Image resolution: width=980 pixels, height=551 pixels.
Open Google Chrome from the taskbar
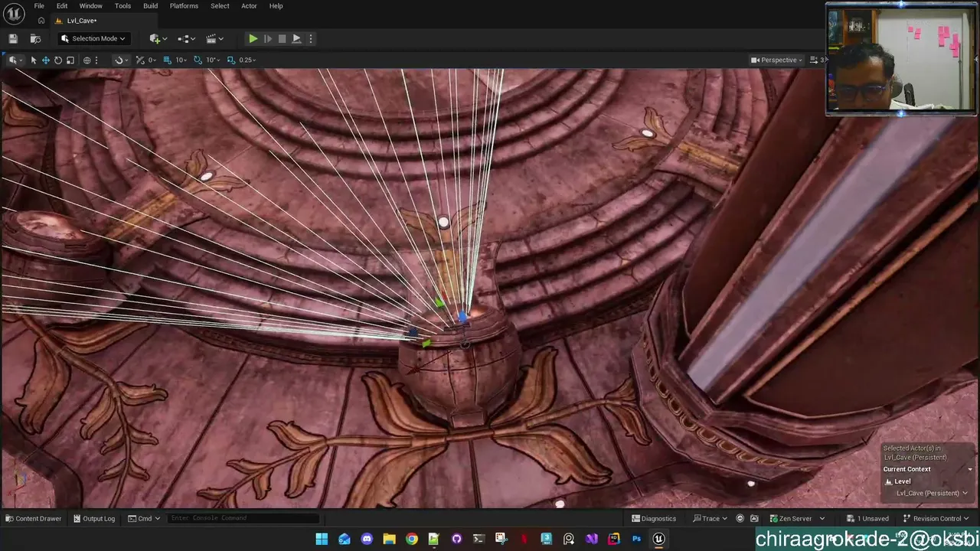[x=412, y=539]
